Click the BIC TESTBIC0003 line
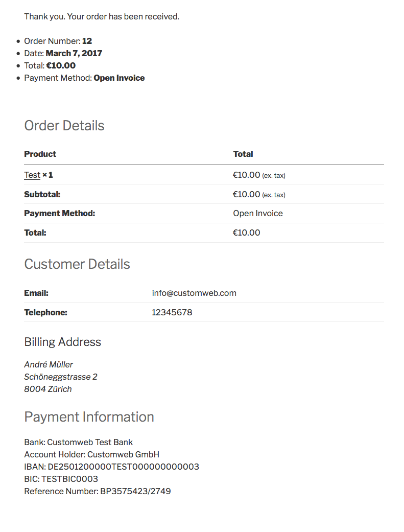This screenshot has height=532, width=404. pyautogui.click(x=61, y=479)
